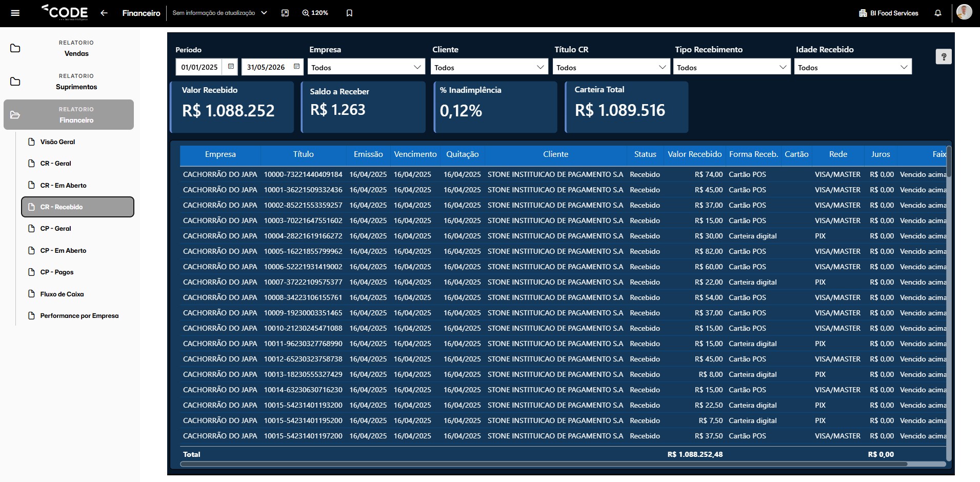This screenshot has width=980, height=482.
Task: Open the Suprimentos report section
Action: point(69,82)
